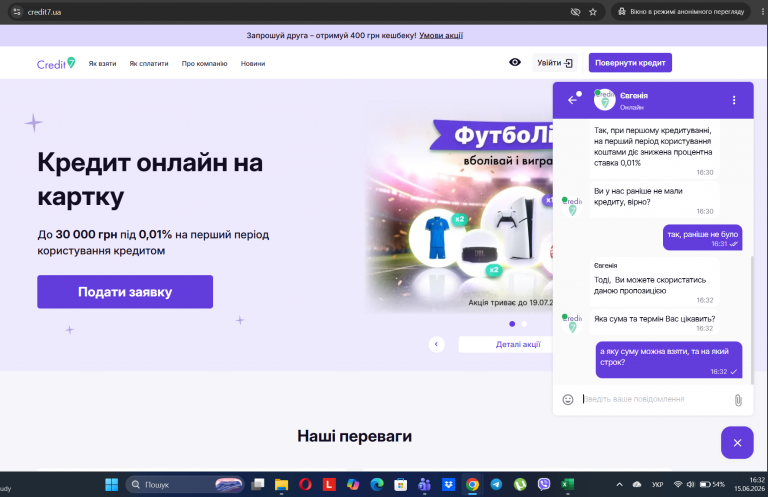Open the emoji picker in chat
768x497 pixels.
coord(568,400)
